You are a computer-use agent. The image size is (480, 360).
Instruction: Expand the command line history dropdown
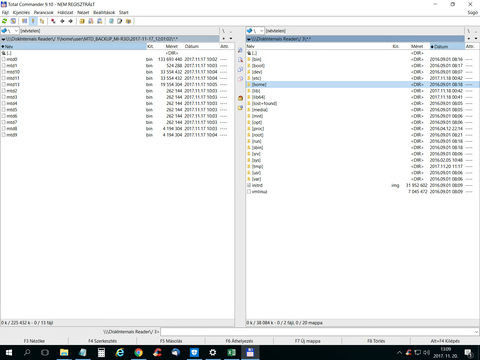click(x=476, y=332)
